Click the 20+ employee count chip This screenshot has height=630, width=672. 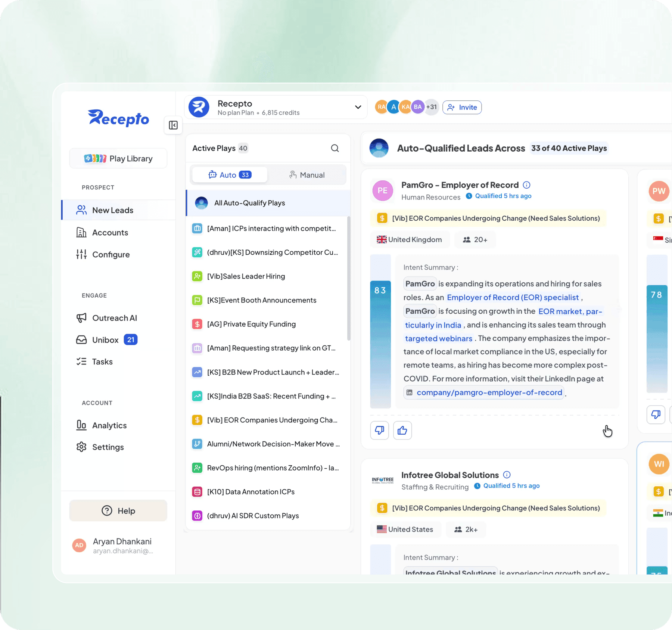pyautogui.click(x=475, y=239)
